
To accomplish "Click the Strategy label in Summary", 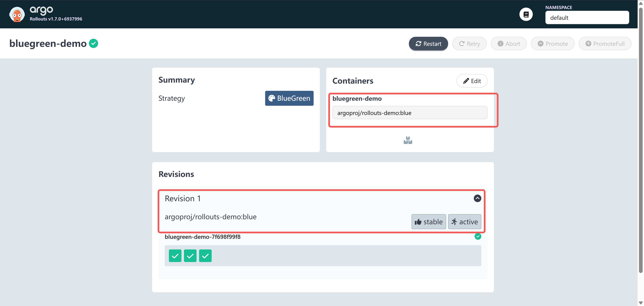I will click(172, 98).
